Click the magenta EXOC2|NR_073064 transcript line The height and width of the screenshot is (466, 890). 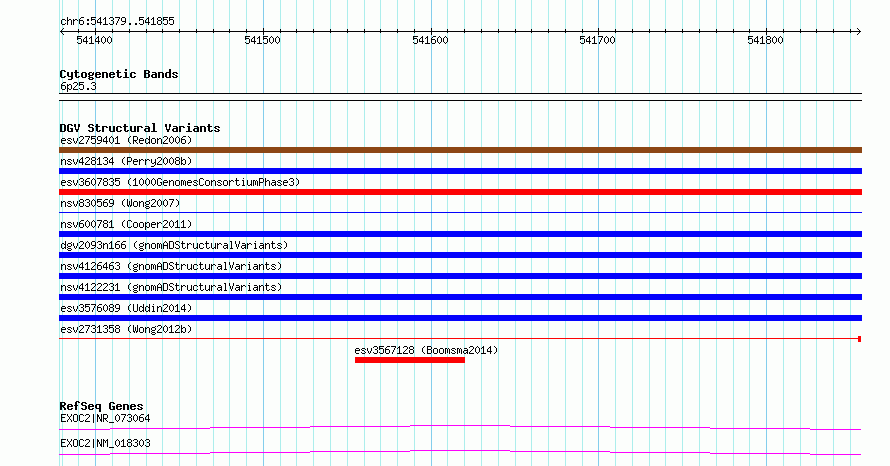pyautogui.click(x=460, y=427)
